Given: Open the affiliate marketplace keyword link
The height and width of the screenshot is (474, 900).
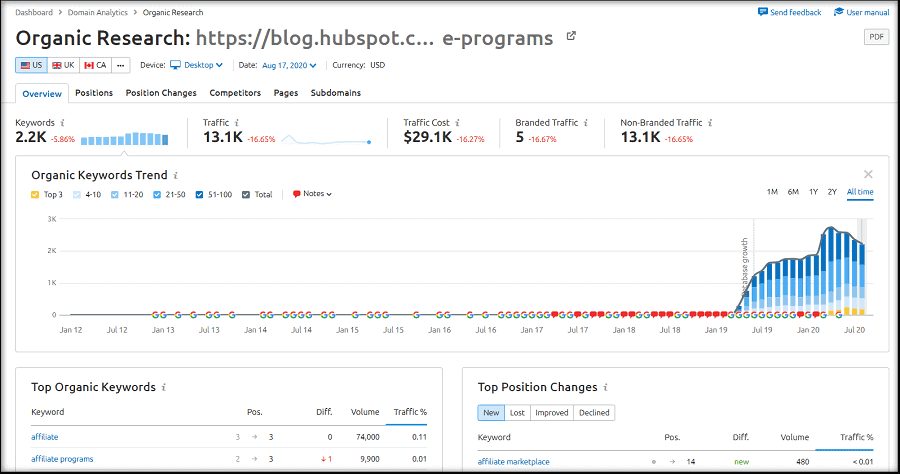Looking at the screenshot, I should 514,462.
